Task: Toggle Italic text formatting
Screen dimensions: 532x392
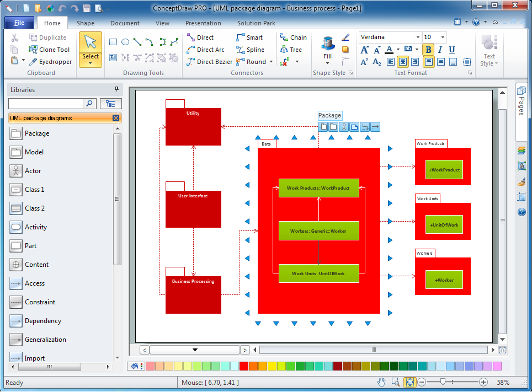Action: 440,50
